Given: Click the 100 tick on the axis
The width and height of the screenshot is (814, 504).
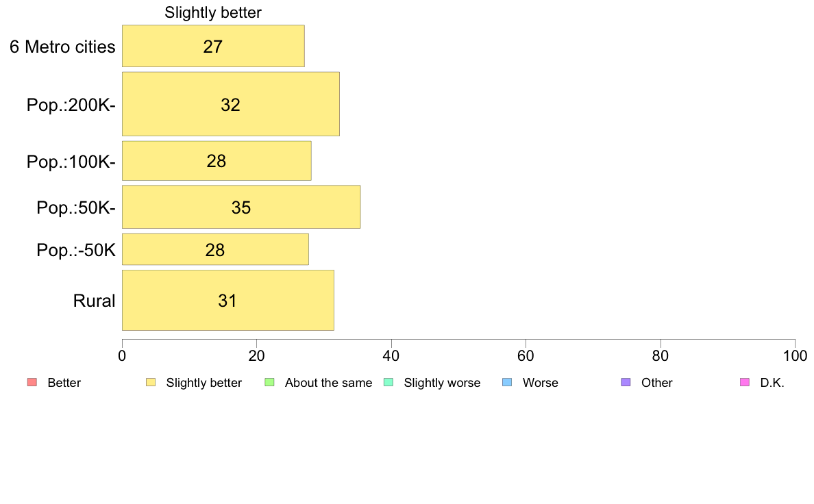Looking at the screenshot, I should coord(795,355).
